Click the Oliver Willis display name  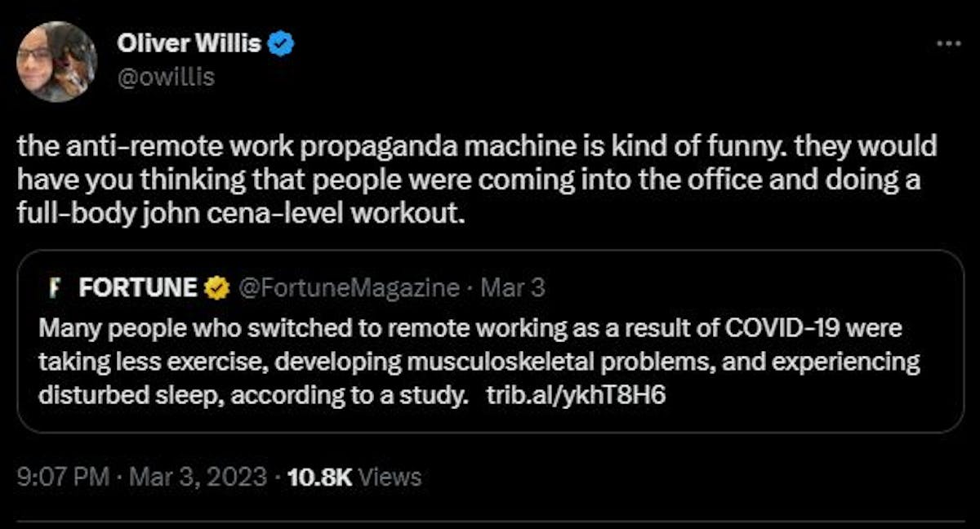(x=189, y=44)
